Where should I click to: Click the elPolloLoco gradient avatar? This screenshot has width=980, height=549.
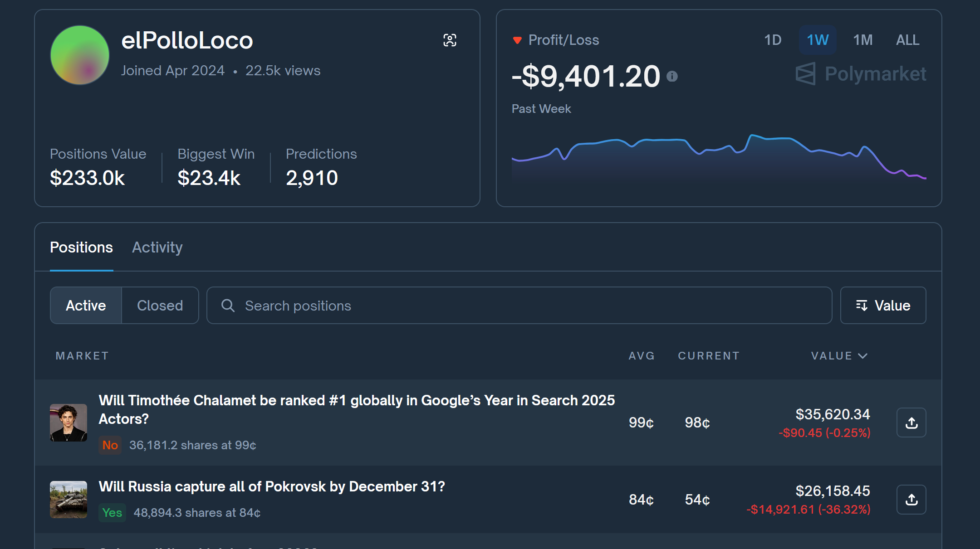pos(80,55)
